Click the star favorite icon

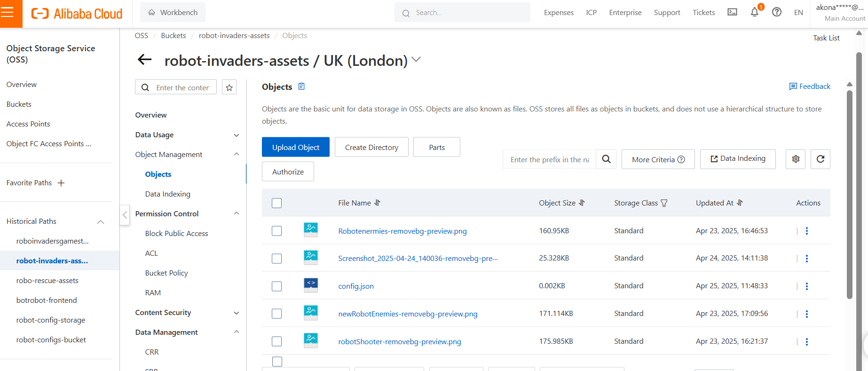[229, 87]
